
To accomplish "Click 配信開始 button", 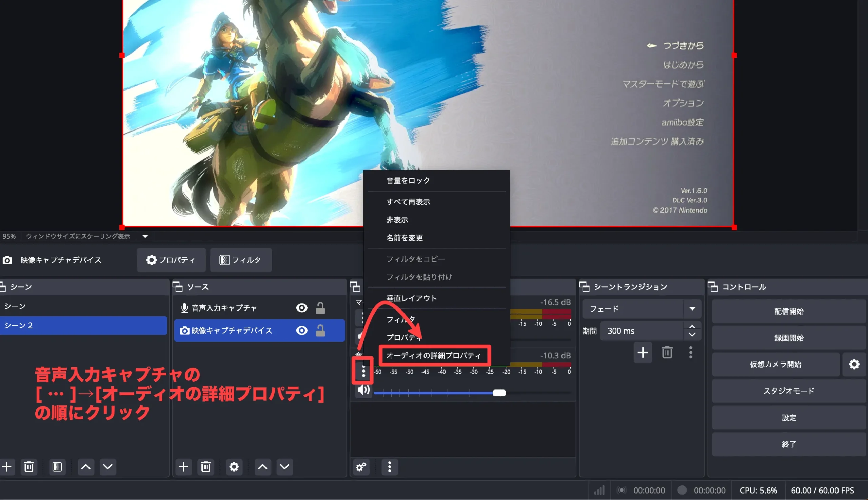I will 789,311.
